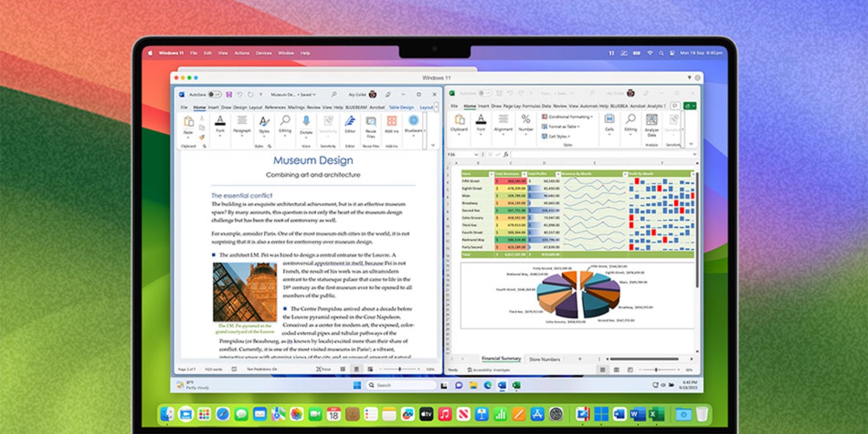
Task: Expand Word Font group dropdown
Action: [220, 136]
